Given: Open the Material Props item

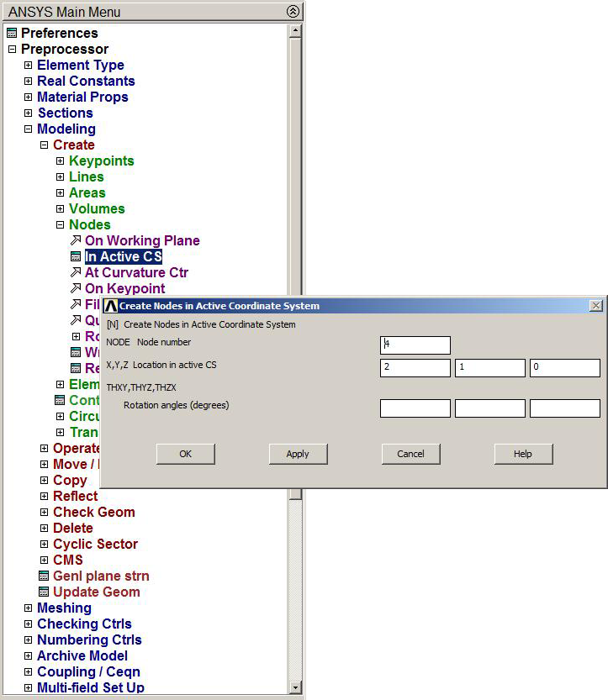Looking at the screenshot, I should (x=82, y=97).
